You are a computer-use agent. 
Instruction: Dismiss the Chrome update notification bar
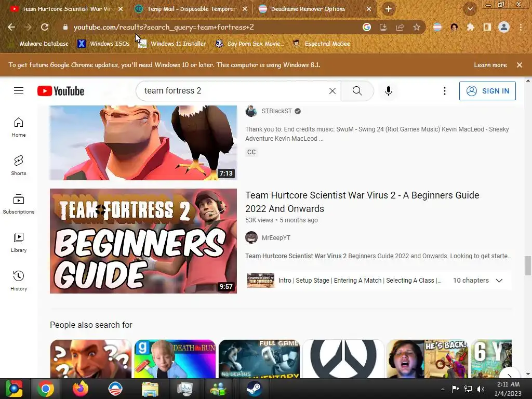(520, 65)
